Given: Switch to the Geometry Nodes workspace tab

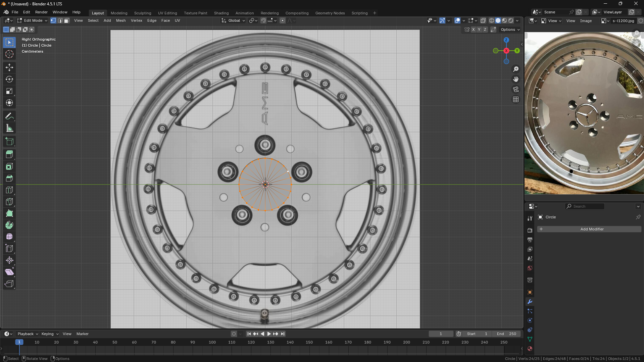Looking at the screenshot, I should pos(330,13).
